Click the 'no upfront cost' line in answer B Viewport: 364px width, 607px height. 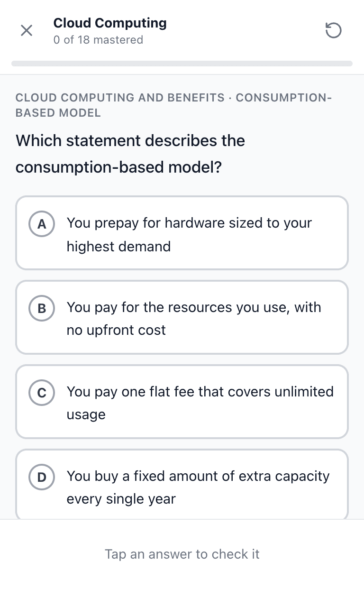tap(116, 330)
